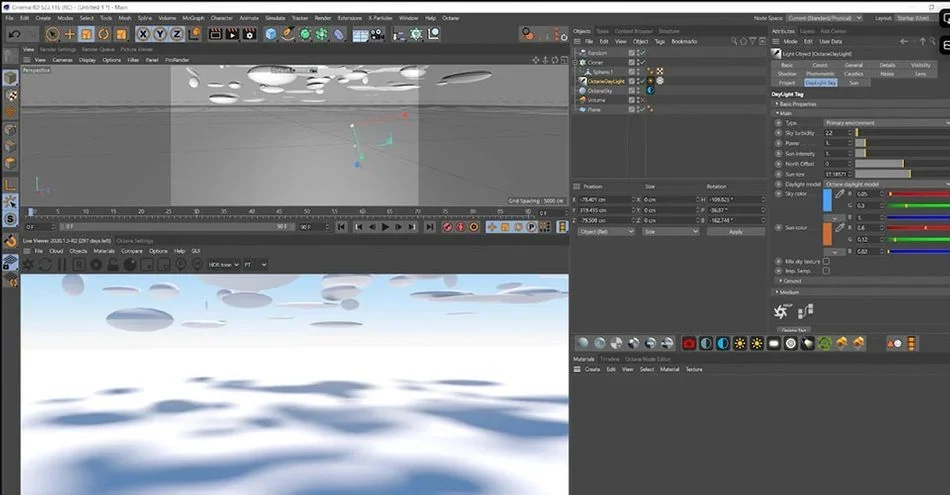Open the Daylight model dropdown
This screenshot has height=495, width=950.
click(886, 184)
